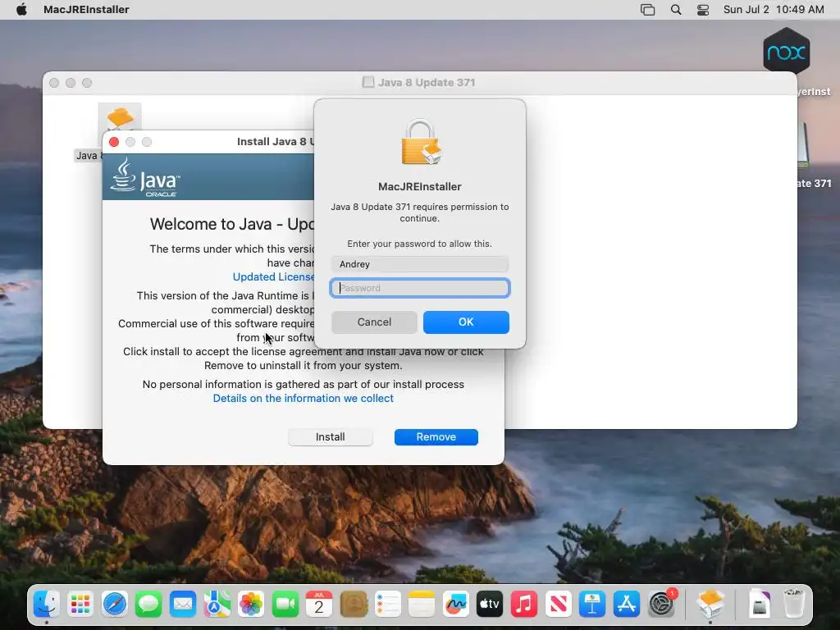This screenshot has height=630, width=840.
Task: Open System Settings from the Dock
Action: tap(662, 605)
